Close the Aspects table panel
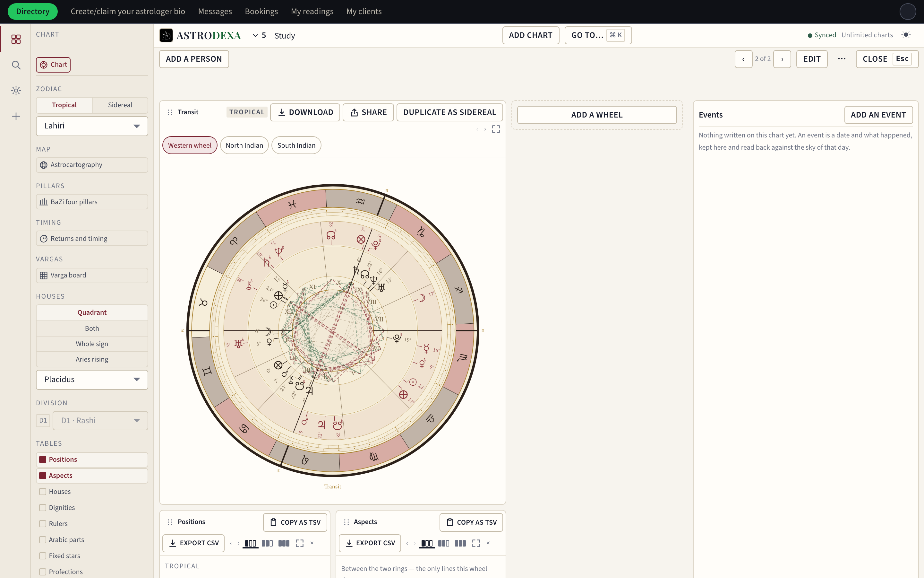This screenshot has width=924, height=578. pyautogui.click(x=488, y=543)
